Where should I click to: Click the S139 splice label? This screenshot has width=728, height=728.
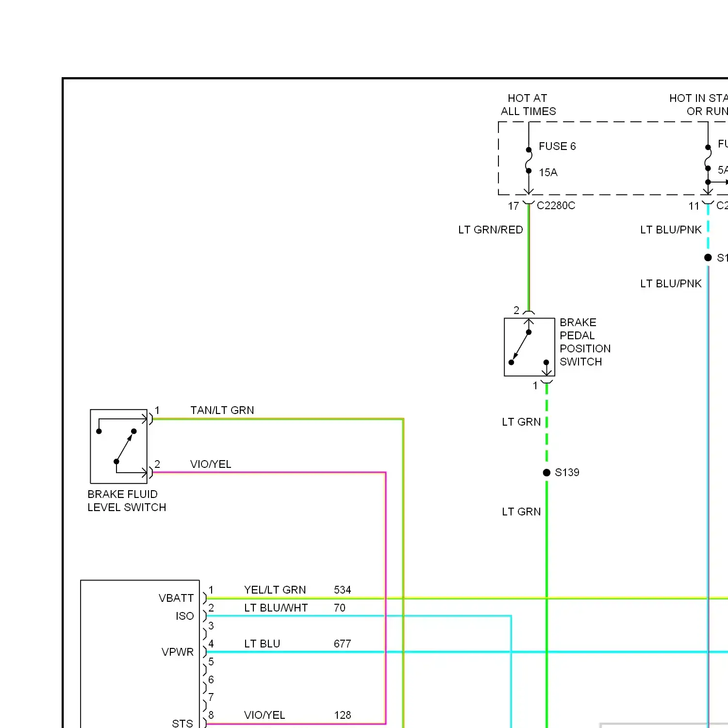click(567, 472)
